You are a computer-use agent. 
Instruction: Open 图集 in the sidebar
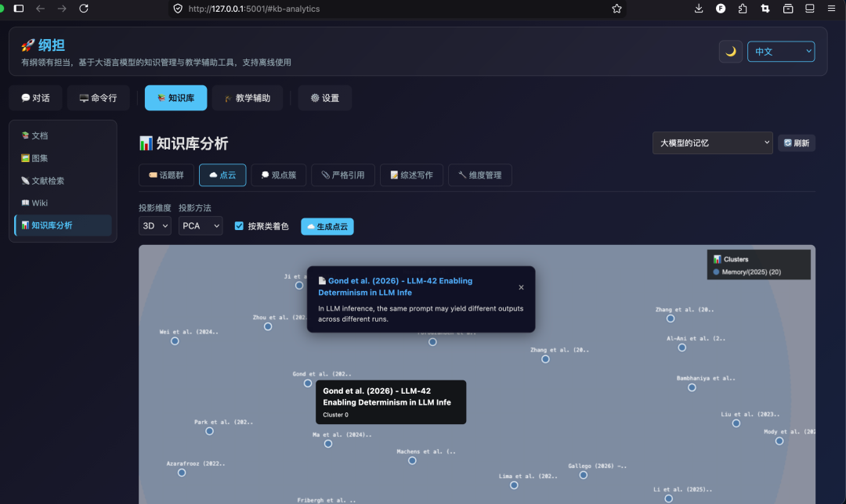click(63, 158)
